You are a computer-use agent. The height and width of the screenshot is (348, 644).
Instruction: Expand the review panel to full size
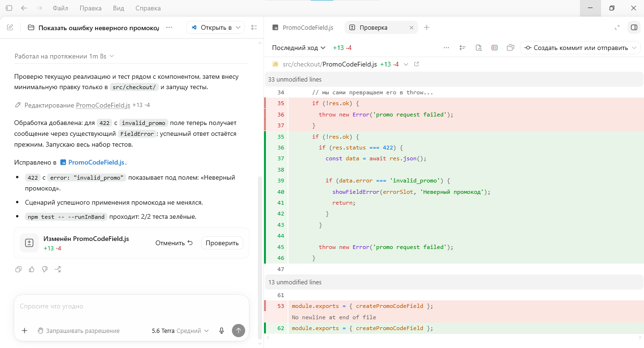617,27
